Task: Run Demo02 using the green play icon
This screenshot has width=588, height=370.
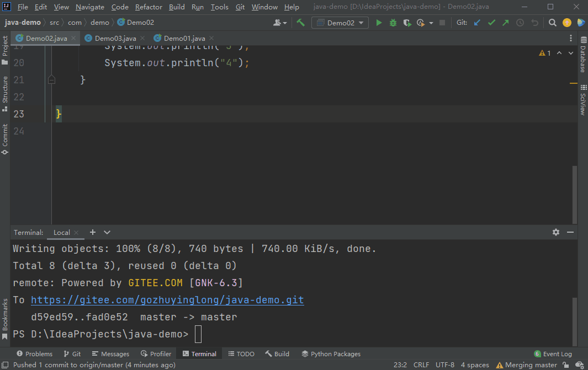Action: coord(379,22)
